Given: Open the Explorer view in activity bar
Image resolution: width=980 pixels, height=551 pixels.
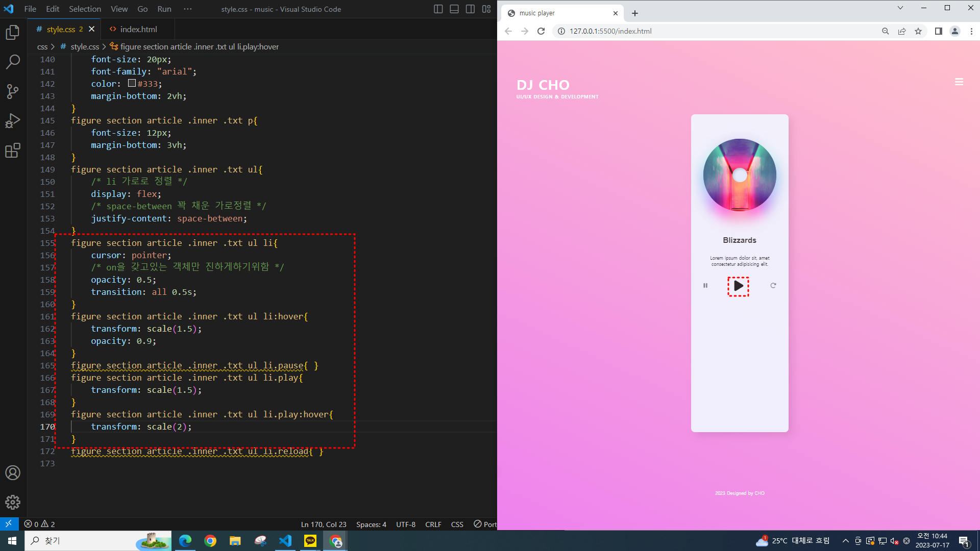Looking at the screenshot, I should click(13, 33).
